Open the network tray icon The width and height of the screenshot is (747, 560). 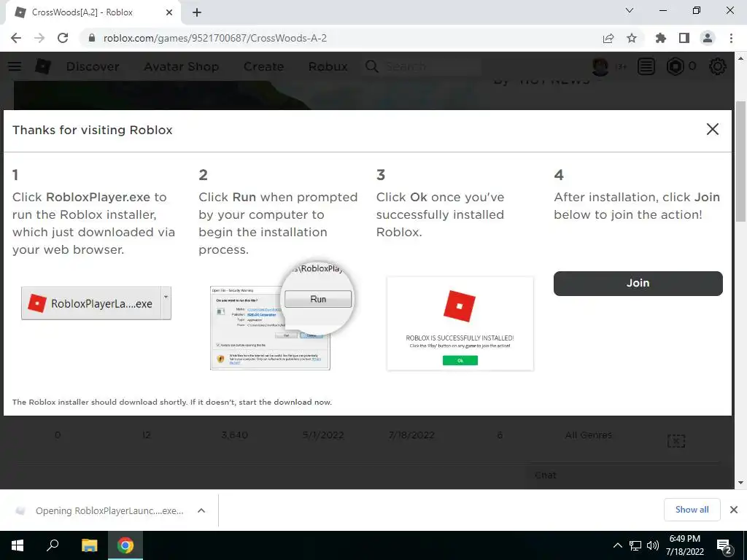pos(635,545)
